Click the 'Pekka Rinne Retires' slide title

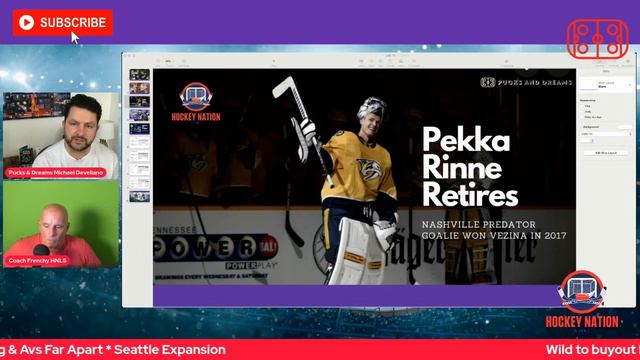coord(469,167)
